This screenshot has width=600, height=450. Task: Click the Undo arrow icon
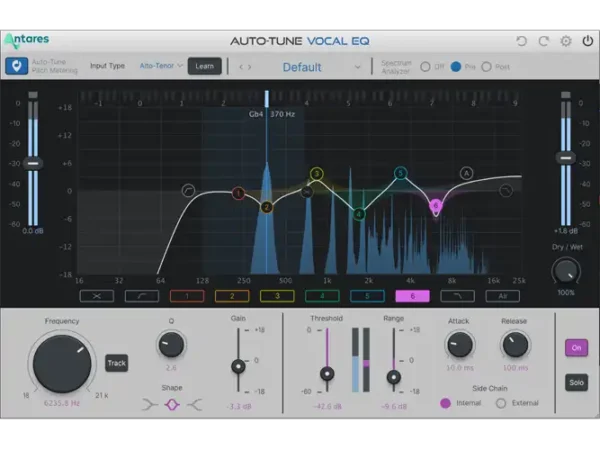(521, 41)
